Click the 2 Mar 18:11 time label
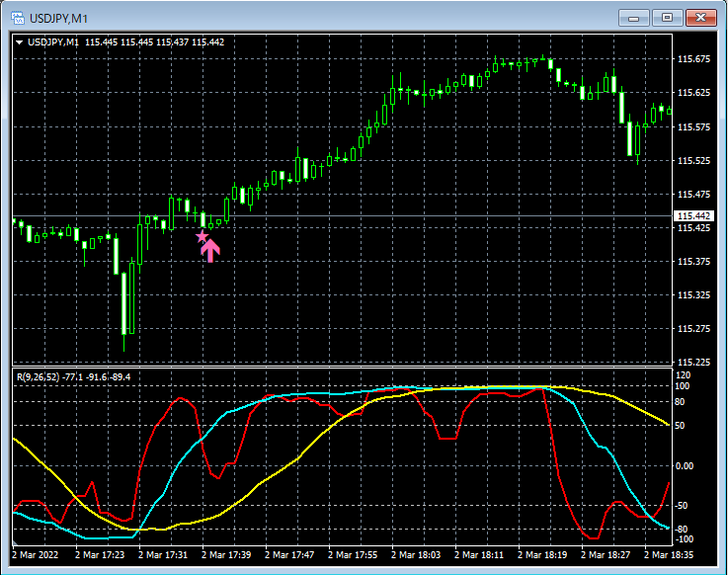The height and width of the screenshot is (575, 728). pyautogui.click(x=479, y=554)
